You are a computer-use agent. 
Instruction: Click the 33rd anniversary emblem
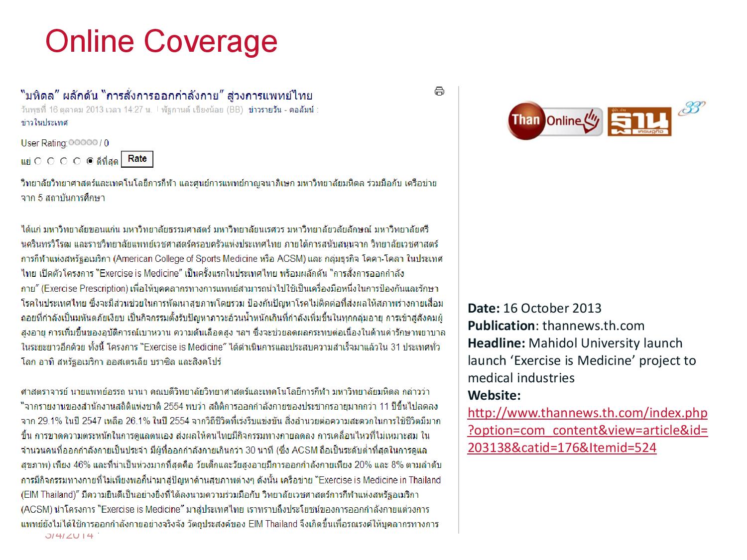(692, 108)
